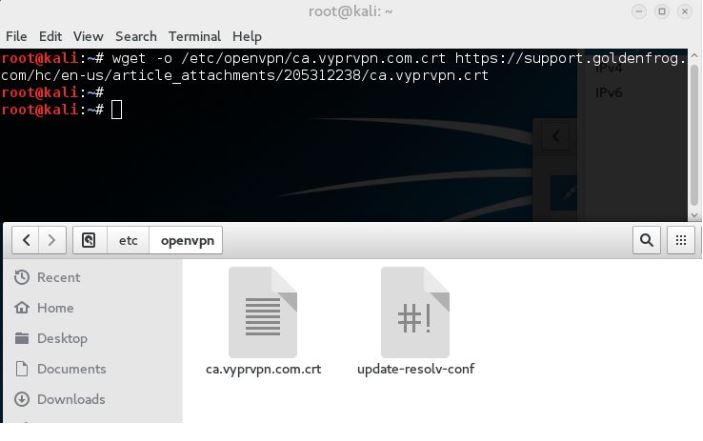Navigate to the etc folder breadcrumb
This screenshot has width=703, height=441.
pos(128,240)
